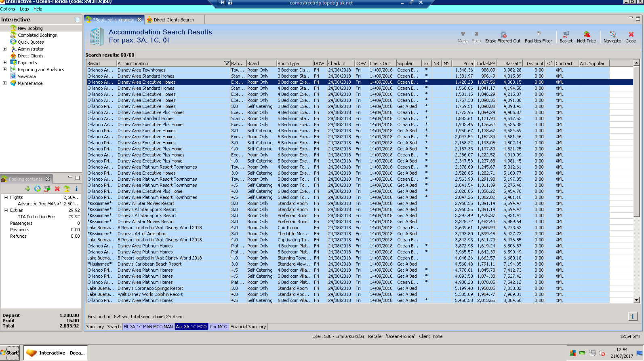Open the Help menu
The image size is (644, 361).
point(38,9)
